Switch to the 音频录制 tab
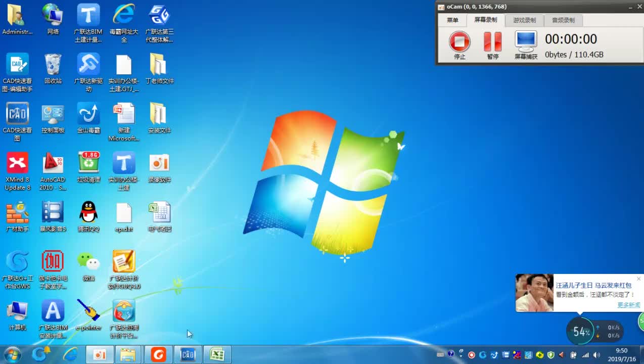 pos(563,20)
